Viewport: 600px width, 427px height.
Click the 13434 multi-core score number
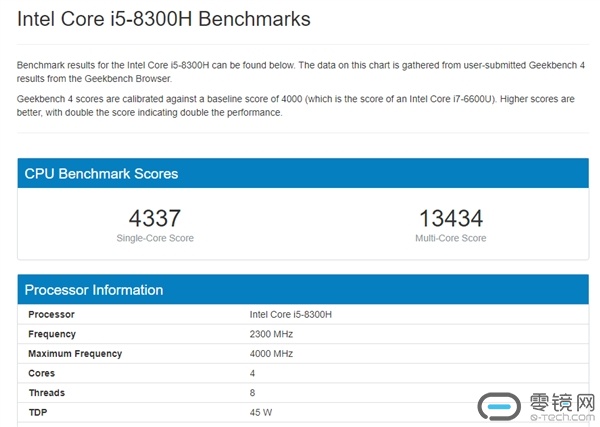(x=450, y=217)
